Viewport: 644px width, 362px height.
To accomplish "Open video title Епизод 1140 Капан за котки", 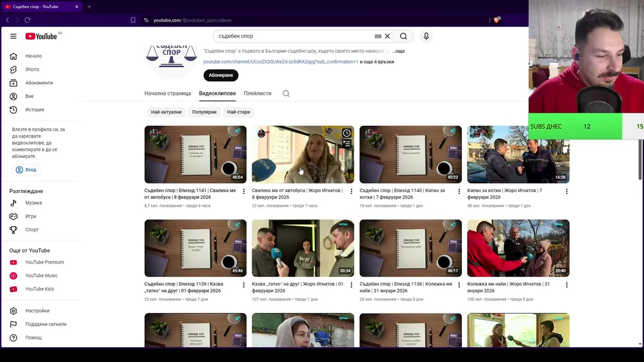I will click(403, 194).
